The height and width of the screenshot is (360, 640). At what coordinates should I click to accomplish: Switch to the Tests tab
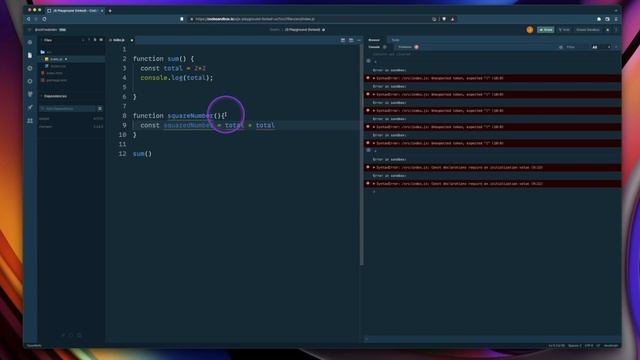pos(395,40)
